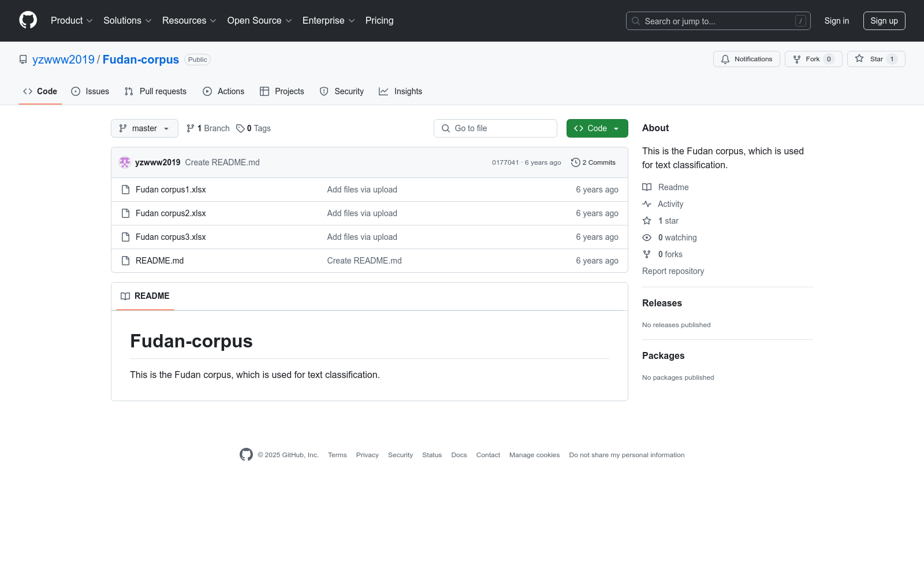924x578 pixels.
Task: View the 0 Tags link
Action: click(254, 128)
